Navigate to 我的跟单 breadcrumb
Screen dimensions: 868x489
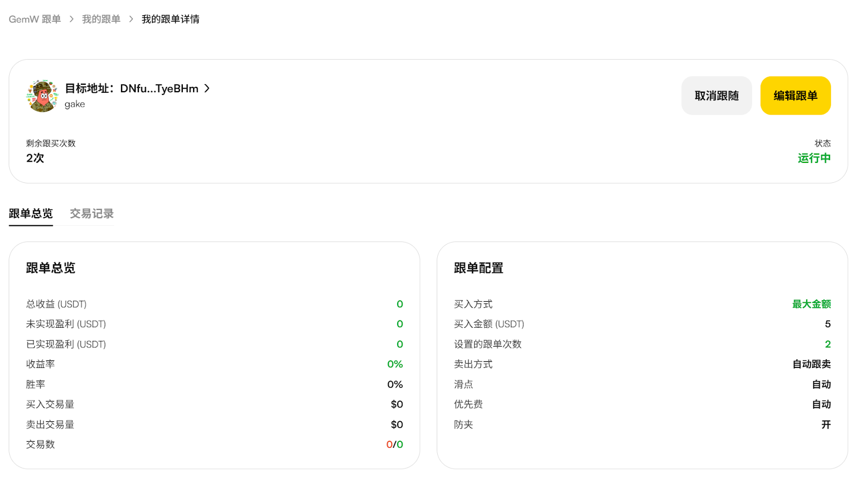coord(101,19)
